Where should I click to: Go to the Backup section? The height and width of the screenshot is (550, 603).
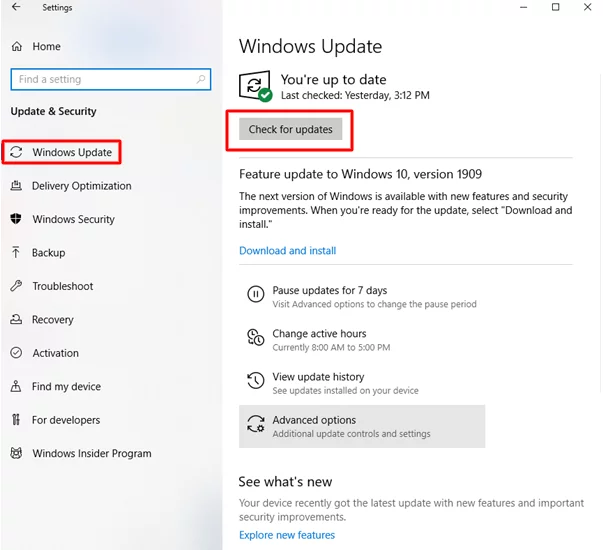[x=48, y=253]
